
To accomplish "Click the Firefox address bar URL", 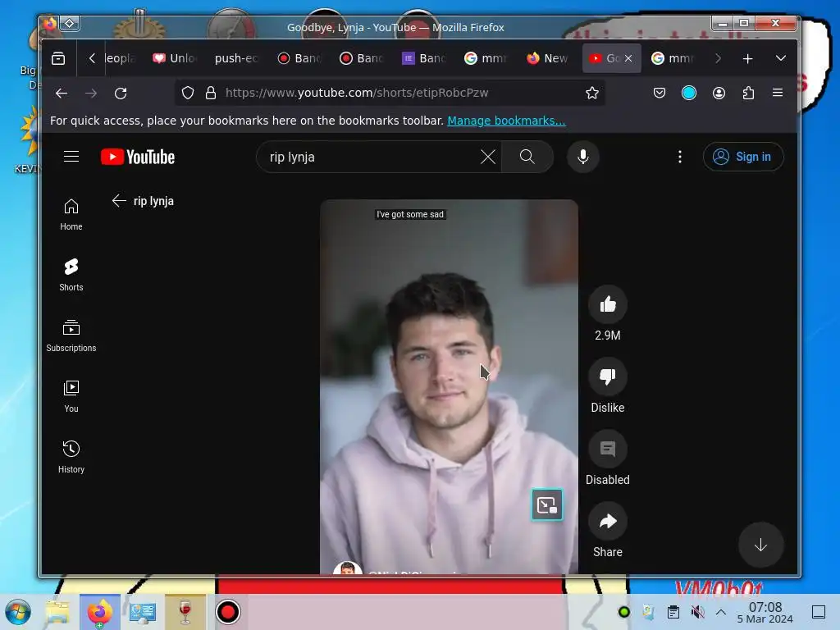I will (x=357, y=93).
